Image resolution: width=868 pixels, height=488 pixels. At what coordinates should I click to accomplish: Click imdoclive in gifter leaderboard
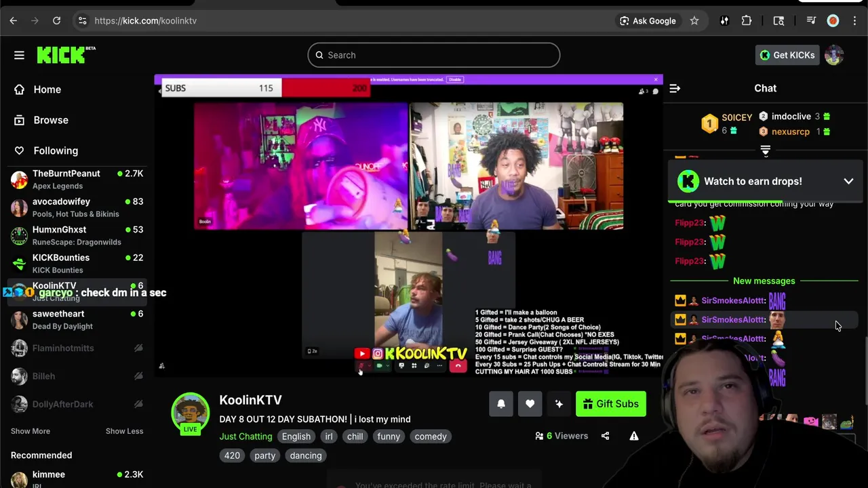pos(791,117)
